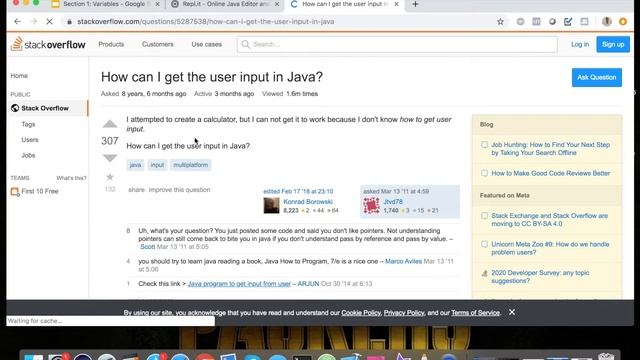This screenshot has height=360, width=640.
Task: Click the share link
Action: (x=136, y=190)
